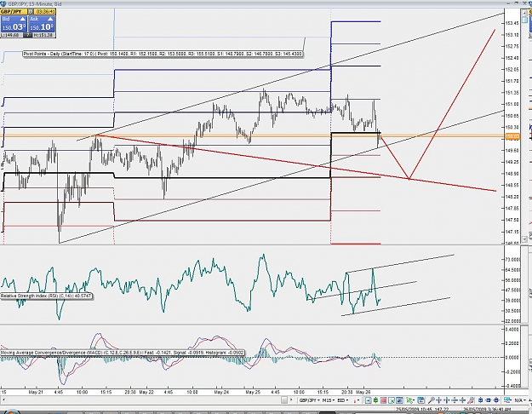This screenshot has height=414, width=532.
Task: Click the middle blue box alignment icon
Action: (489, 400)
